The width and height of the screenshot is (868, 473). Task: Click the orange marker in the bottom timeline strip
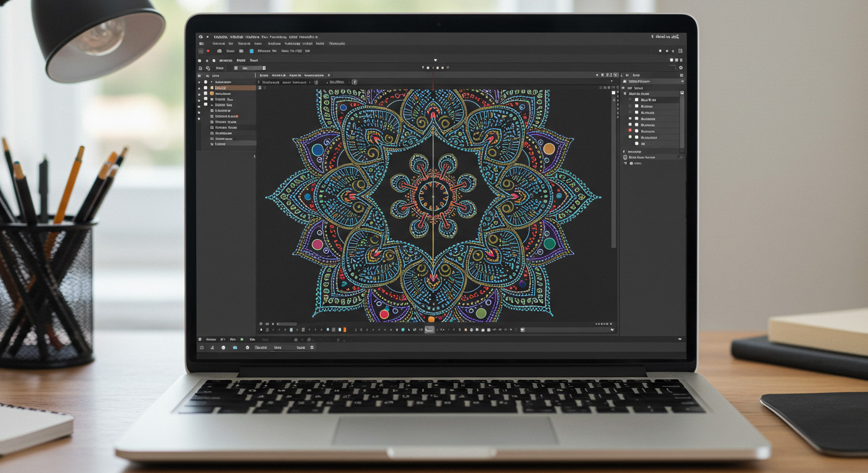tap(345, 329)
